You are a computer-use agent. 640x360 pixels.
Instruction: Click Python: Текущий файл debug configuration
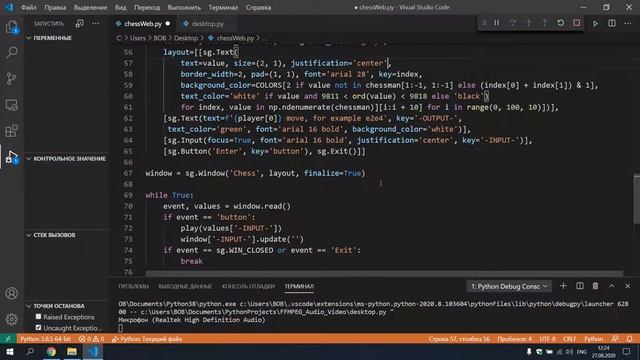click(x=147, y=339)
